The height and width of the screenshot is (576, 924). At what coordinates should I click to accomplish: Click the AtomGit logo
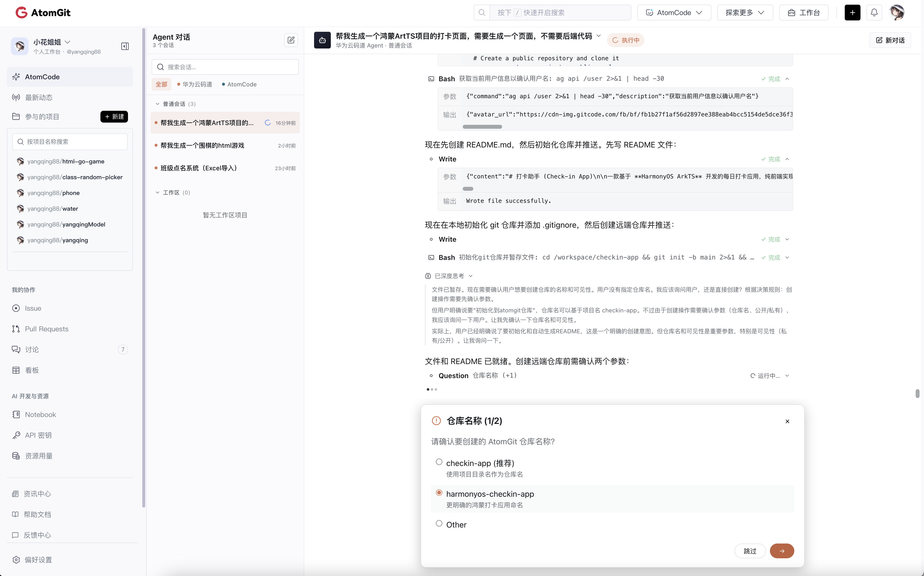(43, 13)
